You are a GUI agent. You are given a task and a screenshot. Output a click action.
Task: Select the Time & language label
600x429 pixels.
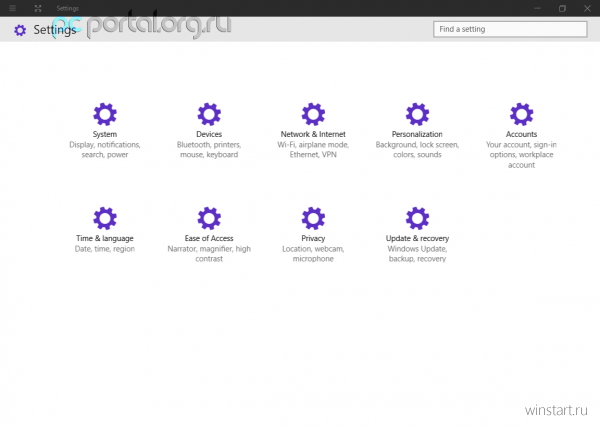(x=105, y=238)
